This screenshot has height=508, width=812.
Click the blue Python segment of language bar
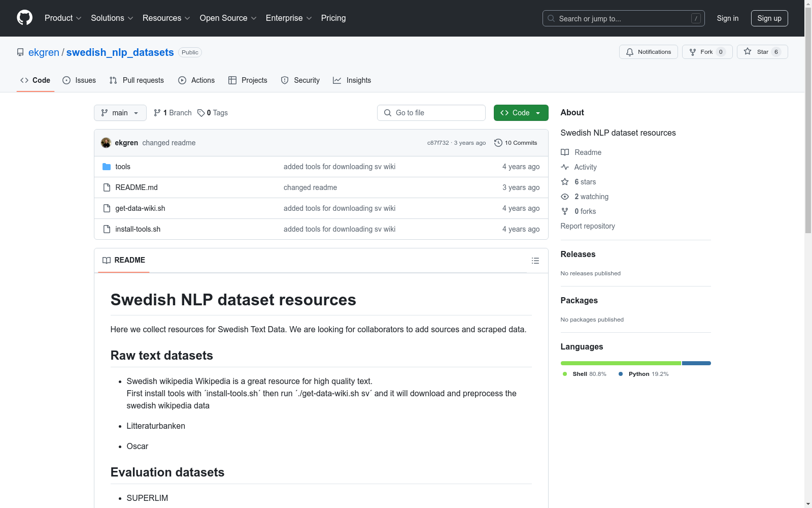tap(696, 363)
